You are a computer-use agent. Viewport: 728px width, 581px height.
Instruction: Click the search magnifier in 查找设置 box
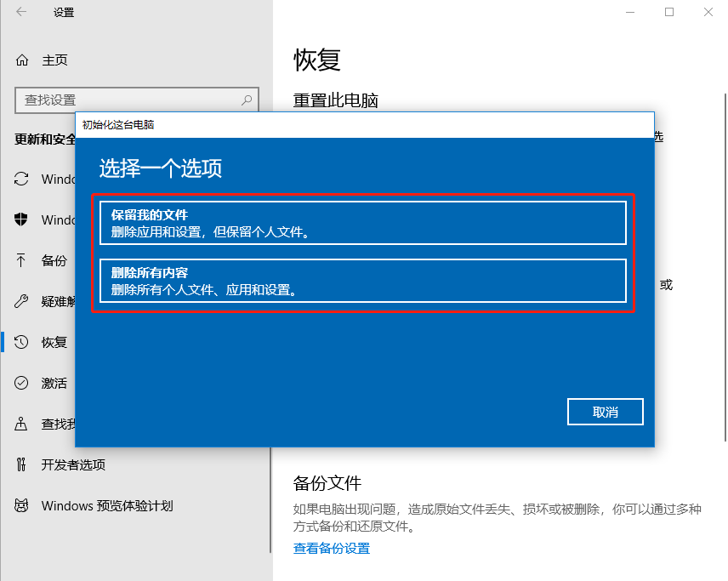pyautogui.click(x=247, y=100)
